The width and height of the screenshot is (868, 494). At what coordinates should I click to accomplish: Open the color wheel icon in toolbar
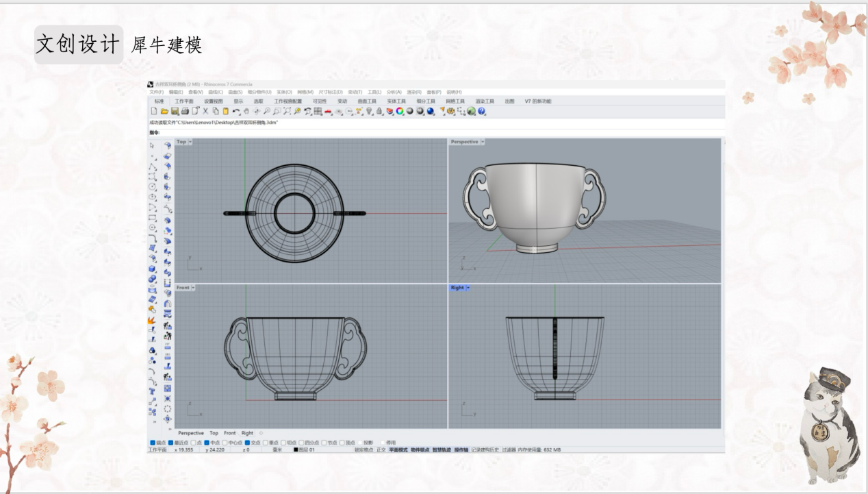[x=400, y=111]
